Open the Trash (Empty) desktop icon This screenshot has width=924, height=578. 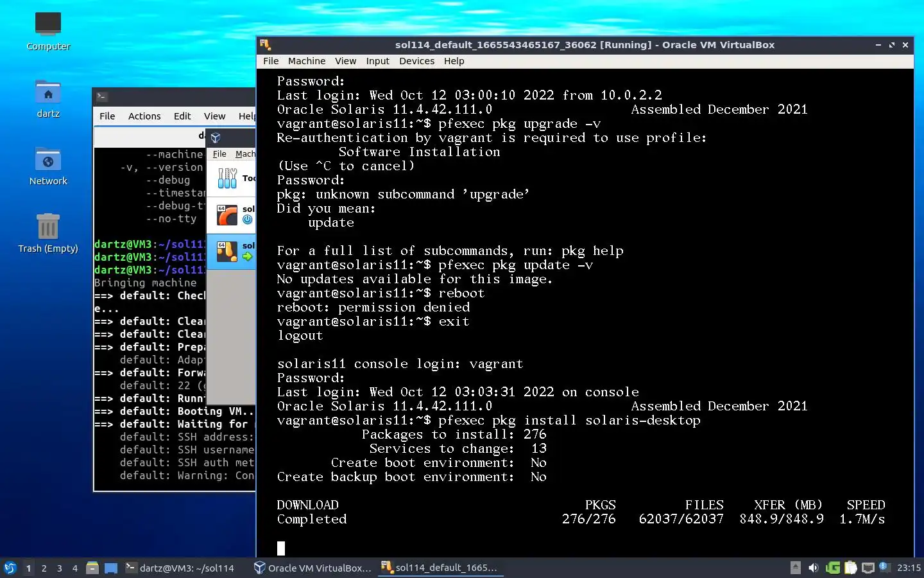48,233
